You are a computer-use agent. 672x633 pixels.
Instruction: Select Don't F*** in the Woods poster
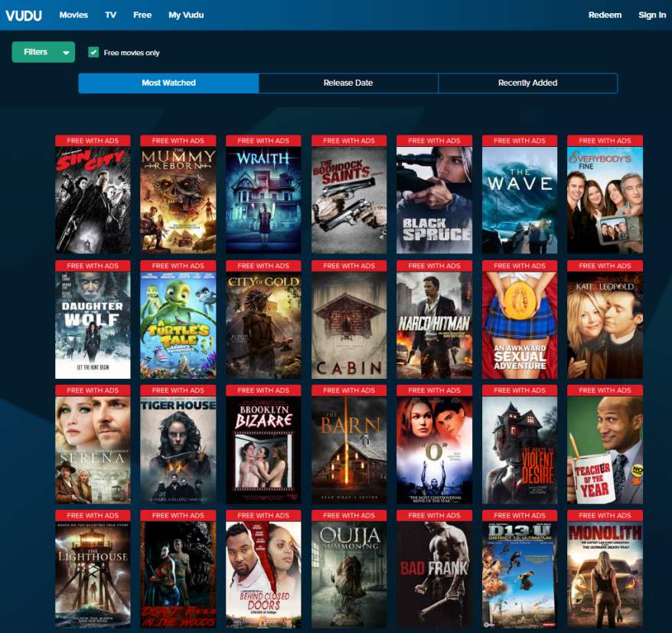click(178, 569)
